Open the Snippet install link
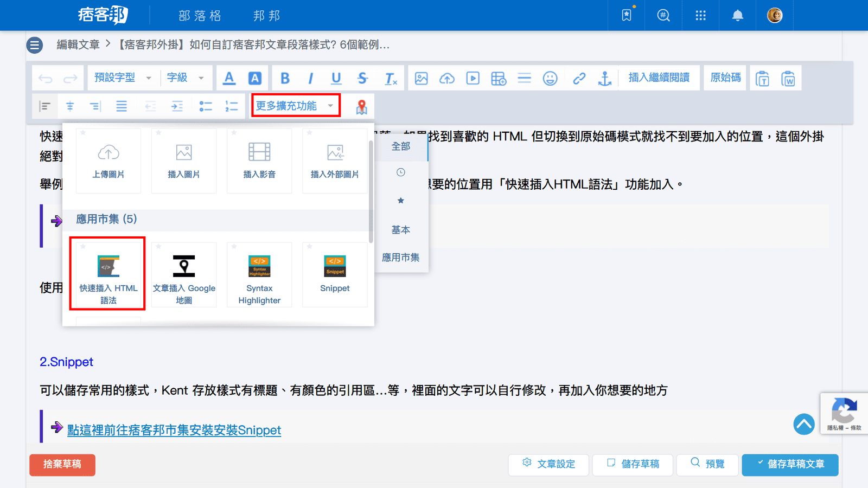 [x=174, y=430]
